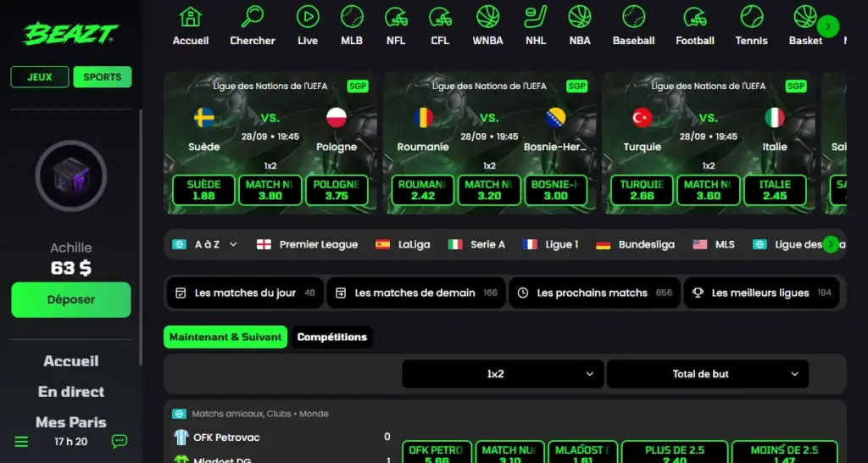Open Les meilleurs ligues filter

[762, 293]
